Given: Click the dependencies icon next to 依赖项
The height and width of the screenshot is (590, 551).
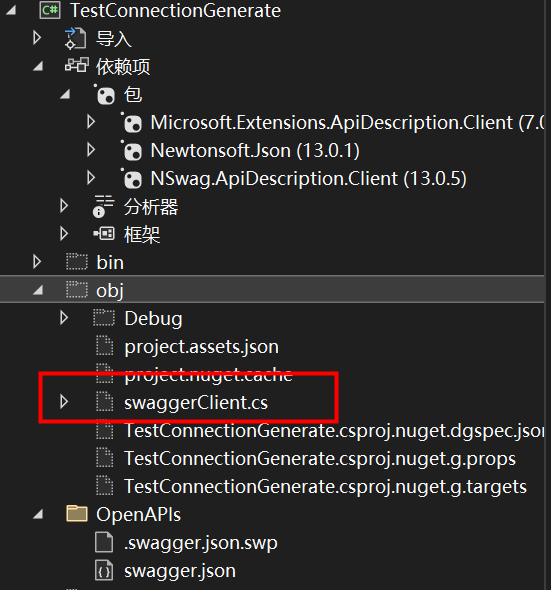Looking at the screenshot, I should tap(77, 65).
